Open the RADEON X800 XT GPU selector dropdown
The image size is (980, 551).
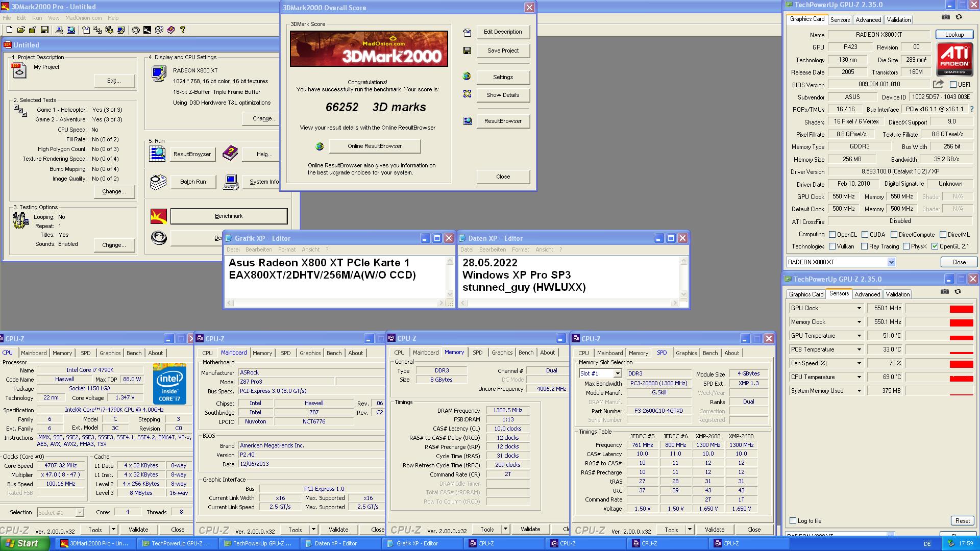(891, 262)
